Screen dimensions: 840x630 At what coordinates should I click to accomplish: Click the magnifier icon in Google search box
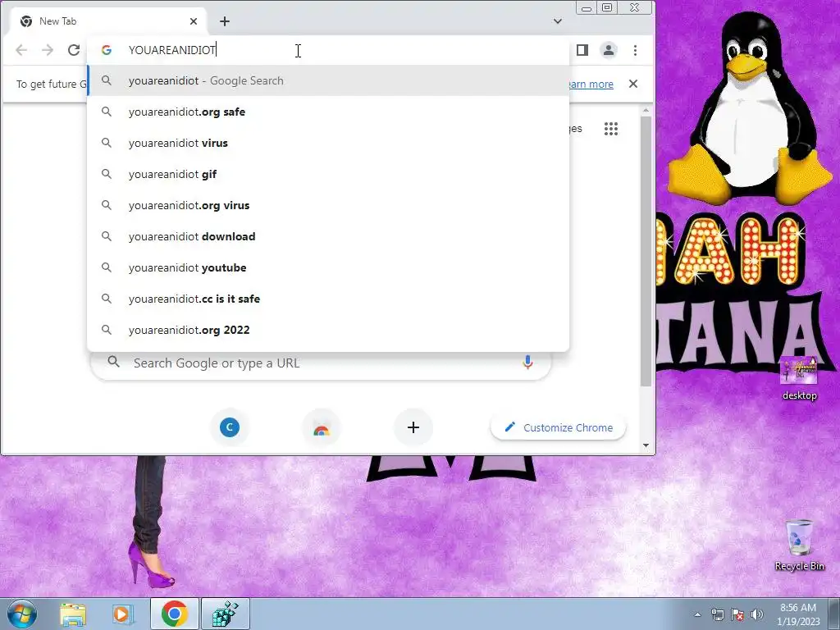113,362
